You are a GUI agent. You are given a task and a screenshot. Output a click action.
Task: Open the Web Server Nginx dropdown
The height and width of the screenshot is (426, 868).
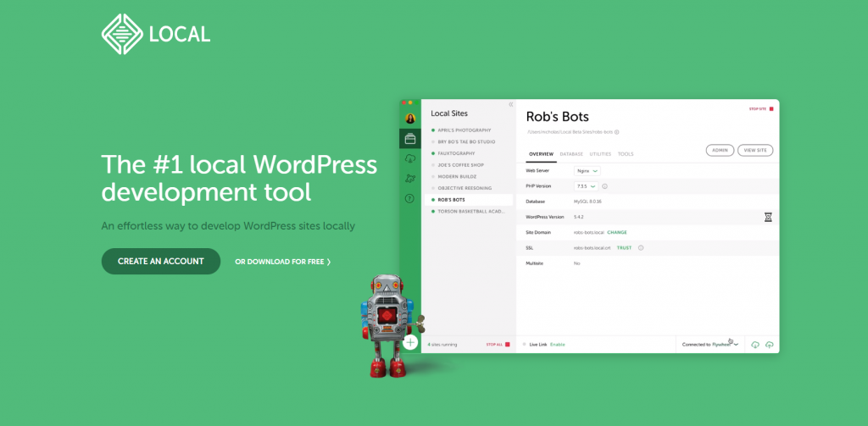(x=587, y=171)
